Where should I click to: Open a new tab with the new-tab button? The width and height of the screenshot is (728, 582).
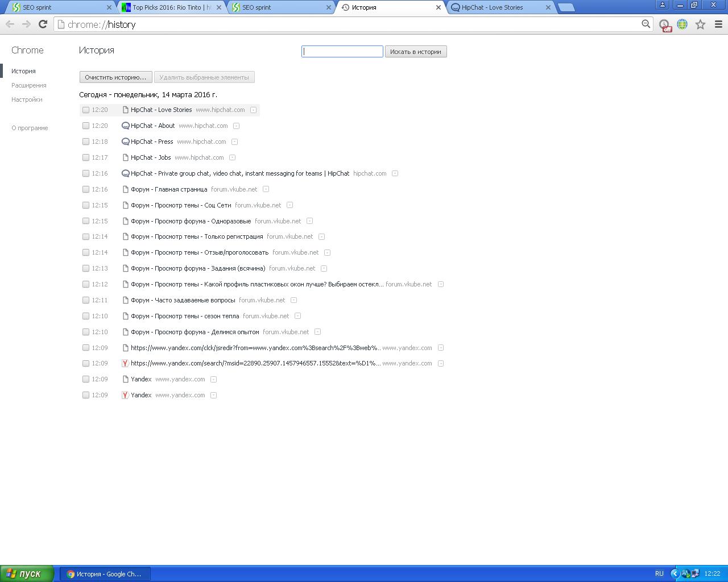click(x=566, y=7)
